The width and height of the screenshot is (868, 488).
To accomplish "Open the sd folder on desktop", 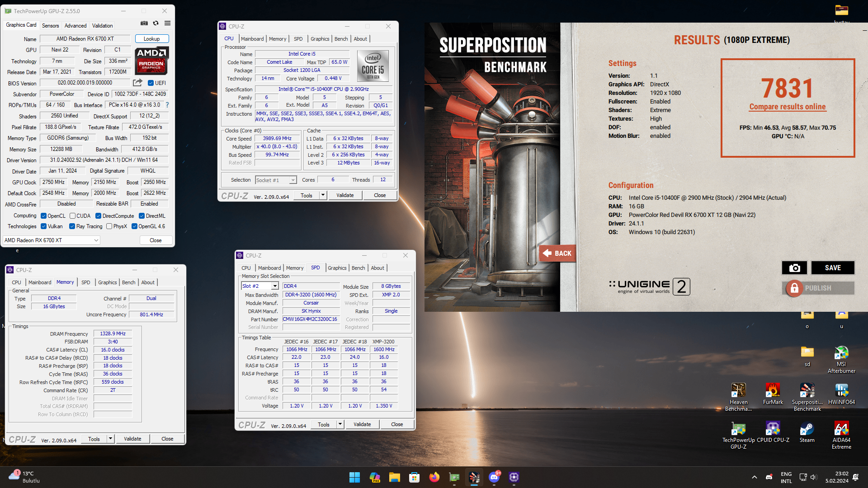I will (807, 356).
